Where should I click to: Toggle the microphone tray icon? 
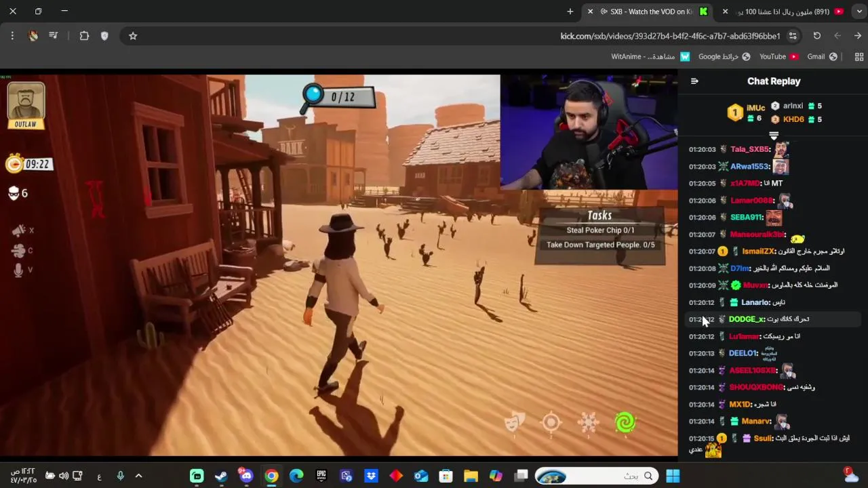pos(120,476)
